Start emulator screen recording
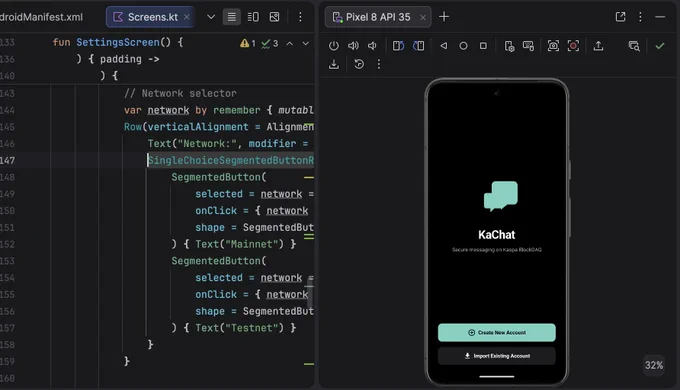The height and width of the screenshot is (390, 680). tap(573, 46)
